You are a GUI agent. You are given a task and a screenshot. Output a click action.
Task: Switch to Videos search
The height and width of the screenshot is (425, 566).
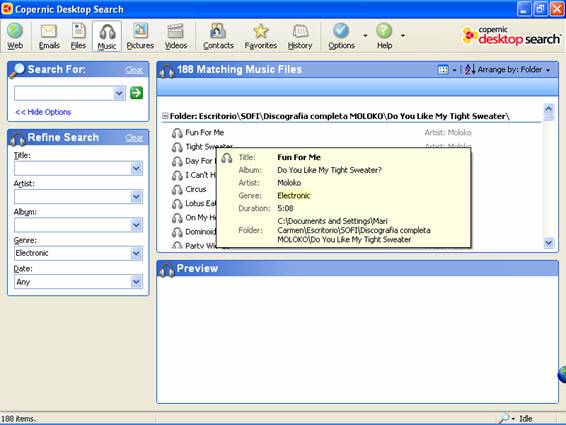tap(176, 36)
